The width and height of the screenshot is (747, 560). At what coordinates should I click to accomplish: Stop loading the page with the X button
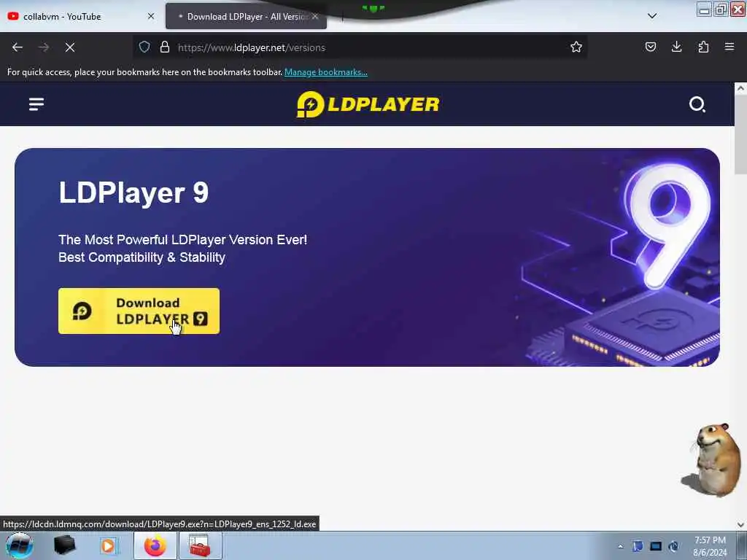click(70, 47)
